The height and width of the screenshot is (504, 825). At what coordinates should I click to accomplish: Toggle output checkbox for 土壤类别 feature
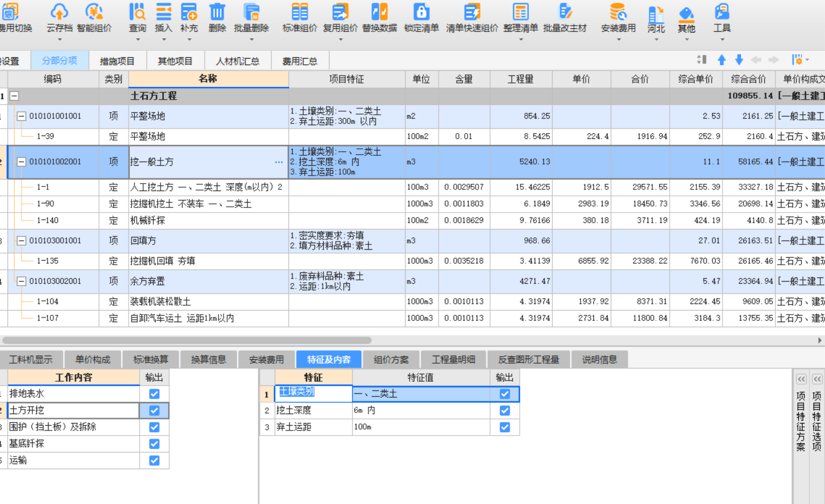tap(505, 394)
